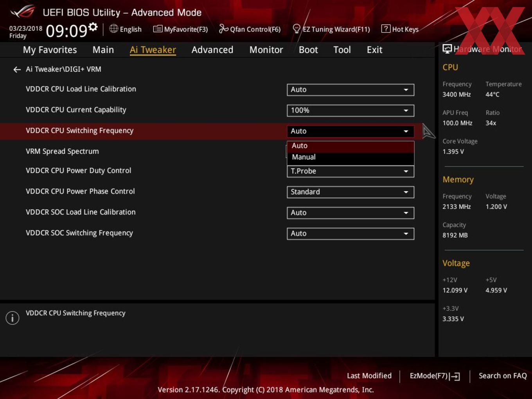
Task: Select VDDCR CPU Load Line Calibration label
Action: (81, 89)
